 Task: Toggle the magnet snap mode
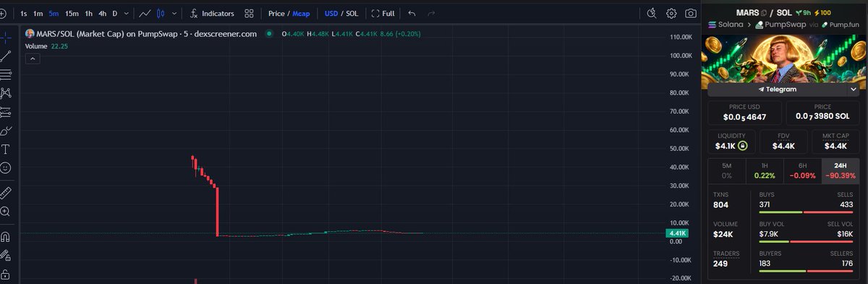point(6,236)
